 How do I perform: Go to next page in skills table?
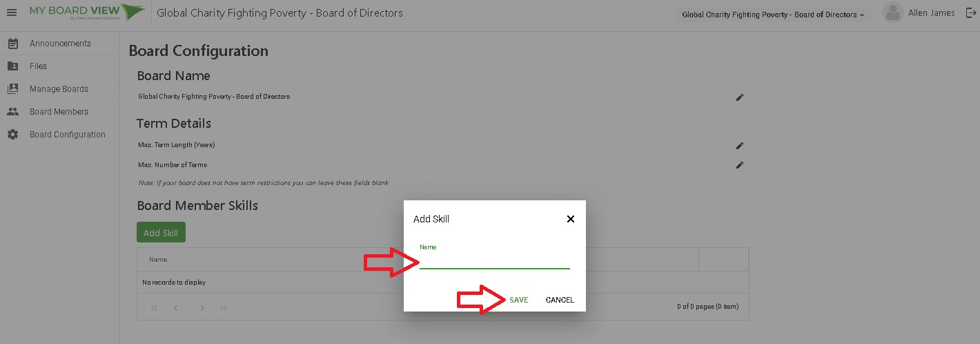click(202, 307)
